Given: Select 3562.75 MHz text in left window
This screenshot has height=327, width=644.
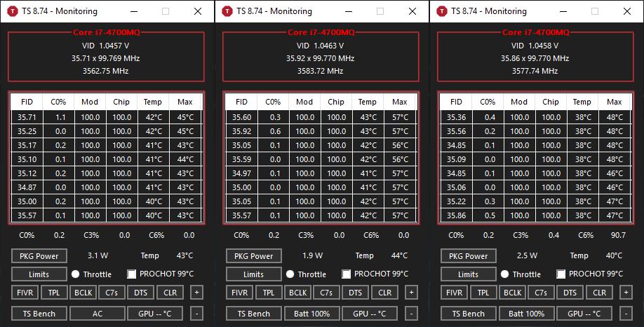Looking at the screenshot, I should point(105,71).
